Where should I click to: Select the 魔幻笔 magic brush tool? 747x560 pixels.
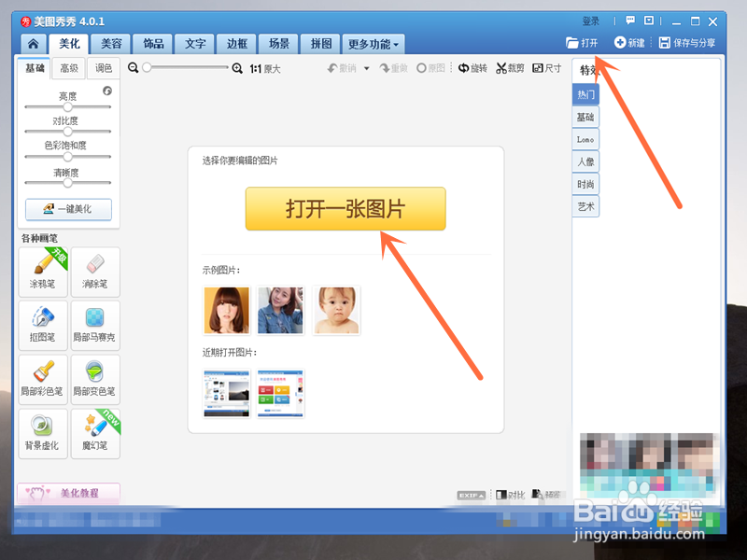tap(95, 434)
